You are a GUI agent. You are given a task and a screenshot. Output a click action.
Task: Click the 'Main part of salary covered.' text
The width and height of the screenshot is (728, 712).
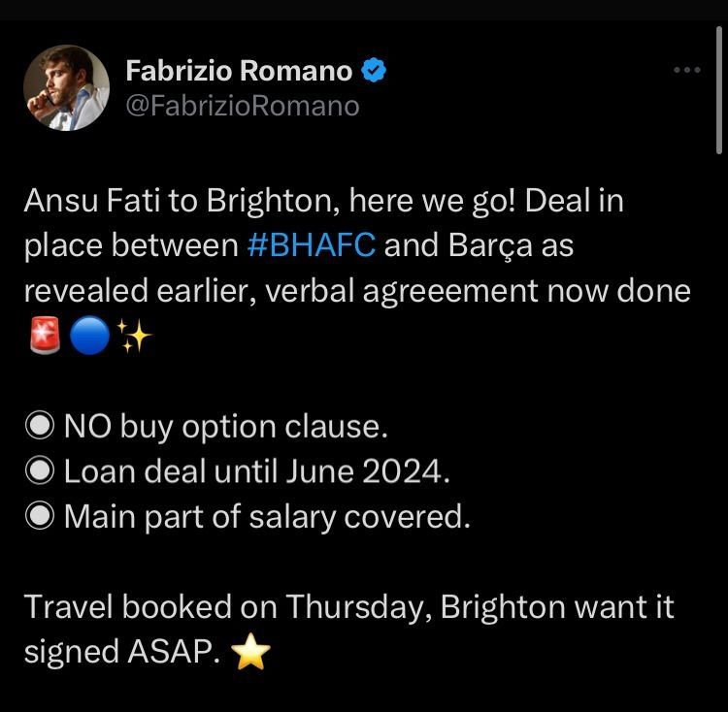[267, 516]
